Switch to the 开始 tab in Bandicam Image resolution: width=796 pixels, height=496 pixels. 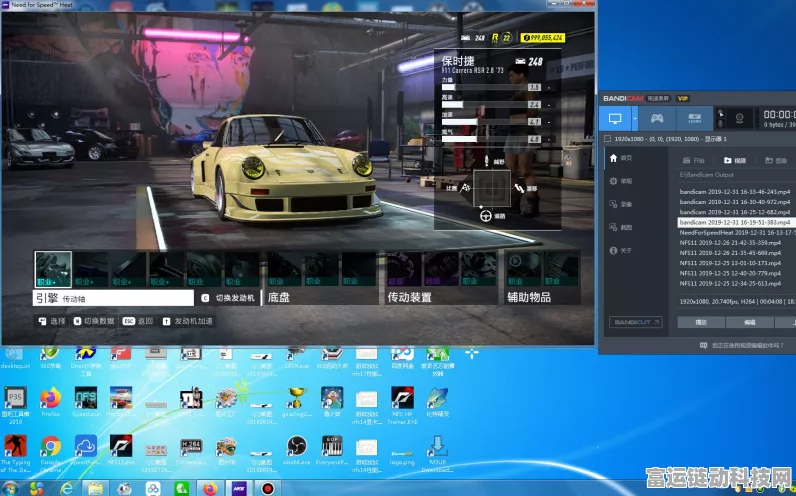point(693,160)
